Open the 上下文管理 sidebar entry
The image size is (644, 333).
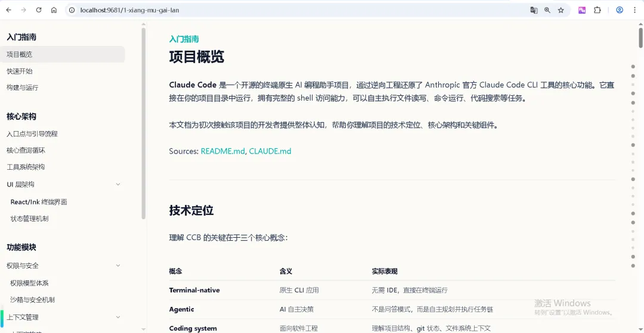pyautogui.click(x=23, y=317)
